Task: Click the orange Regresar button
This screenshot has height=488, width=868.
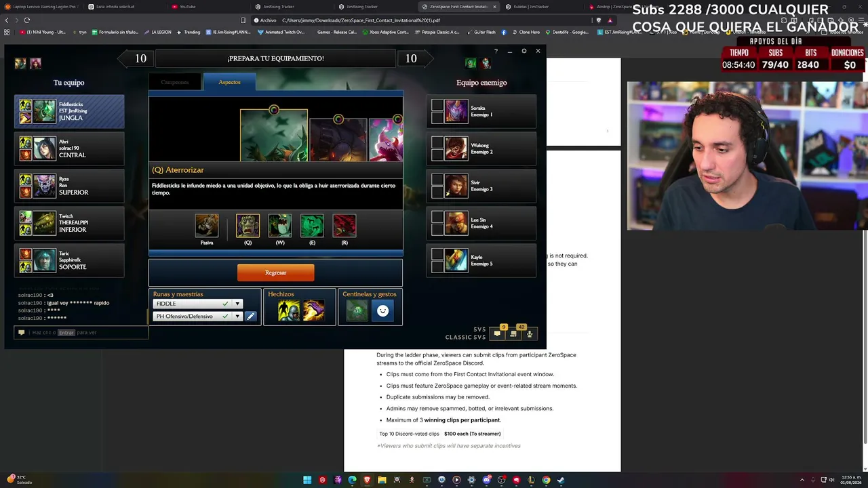Action: pos(275,272)
